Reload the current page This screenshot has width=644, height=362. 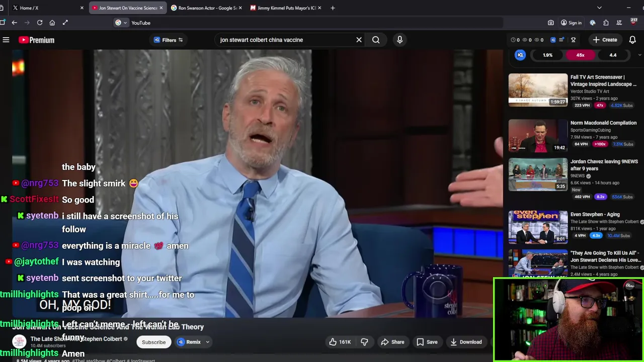click(x=39, y=23)
